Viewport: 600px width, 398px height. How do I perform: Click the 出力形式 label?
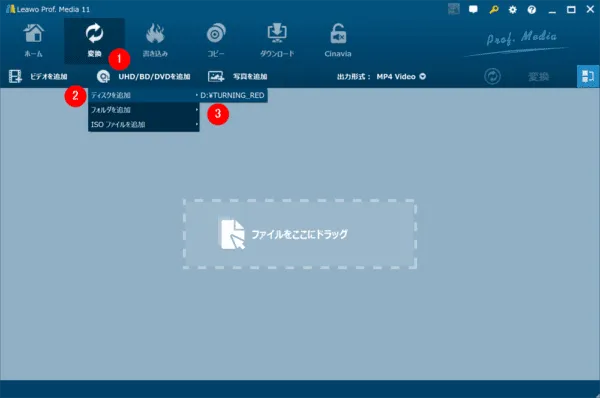pyautogui.click(x=354, y=77)
